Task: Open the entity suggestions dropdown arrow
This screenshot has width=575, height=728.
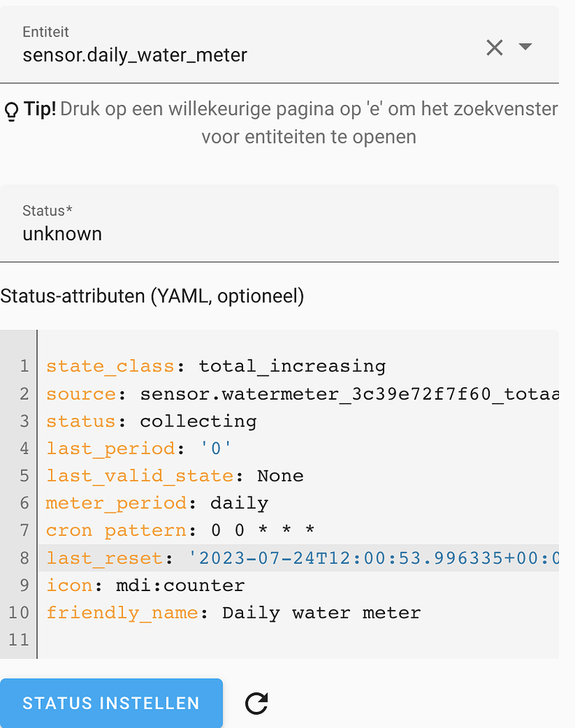Action: point(526,47)
